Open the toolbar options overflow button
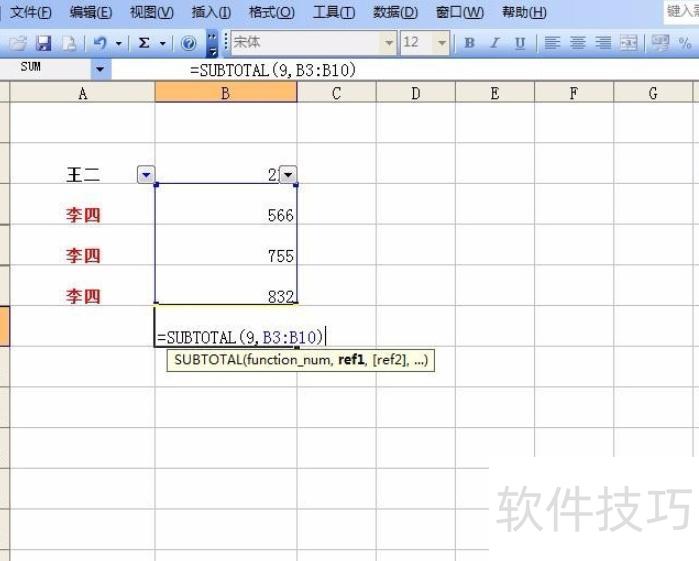 pos(212,43)
